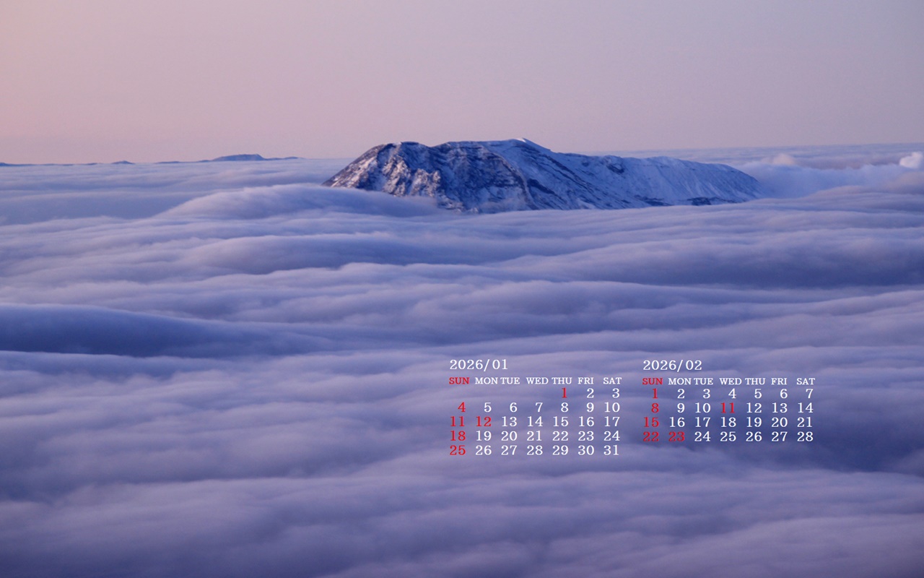
Task: Click the MON header in the February calendar
Action: pos(679,381)
